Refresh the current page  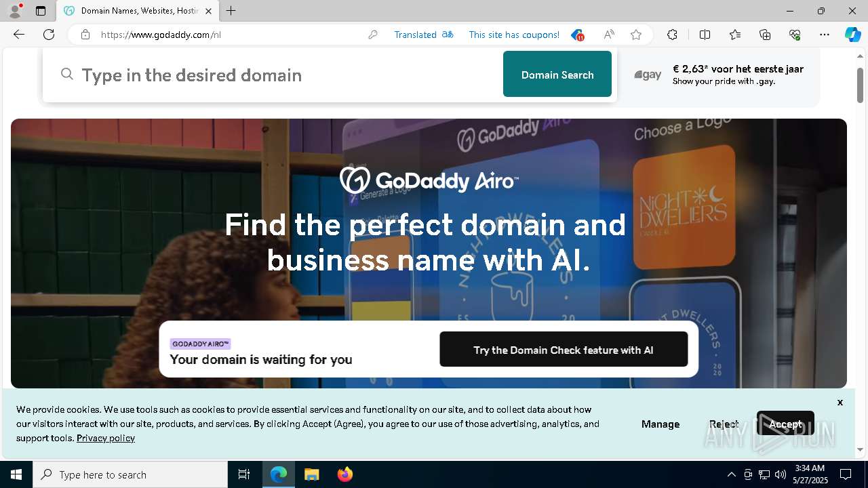(49, 35)
